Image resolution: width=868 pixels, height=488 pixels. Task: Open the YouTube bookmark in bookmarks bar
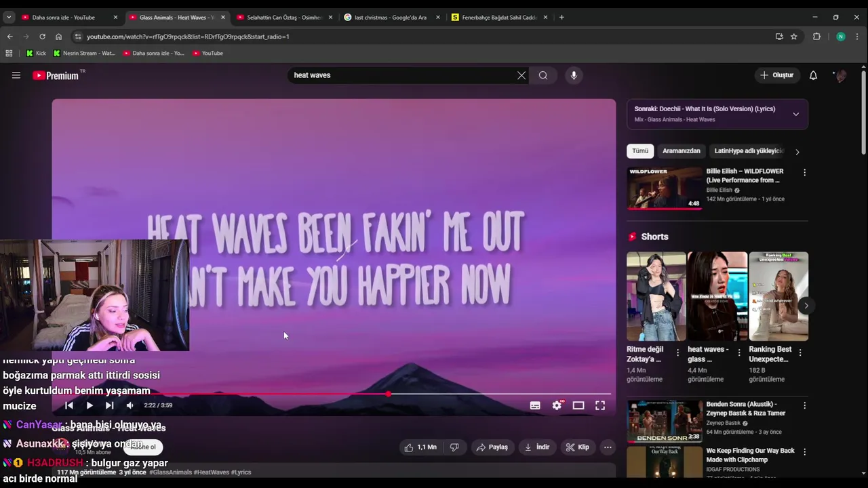[x=208, y=53]
